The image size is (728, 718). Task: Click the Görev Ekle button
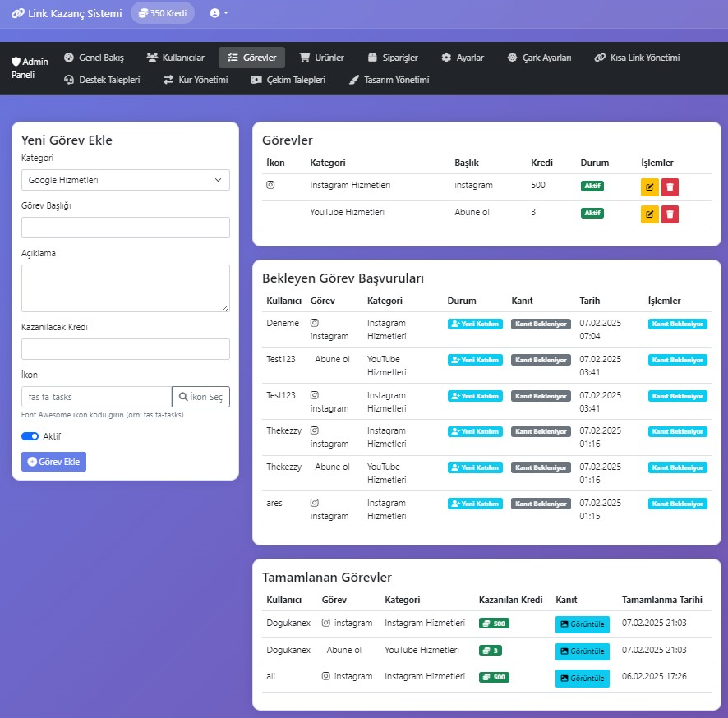(x=54, y=462)
